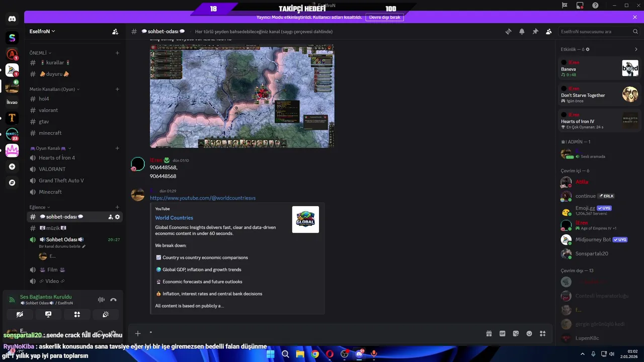
Task: Open the minecraft text channel
Action: pyautogui.click(x=74, y=133)
